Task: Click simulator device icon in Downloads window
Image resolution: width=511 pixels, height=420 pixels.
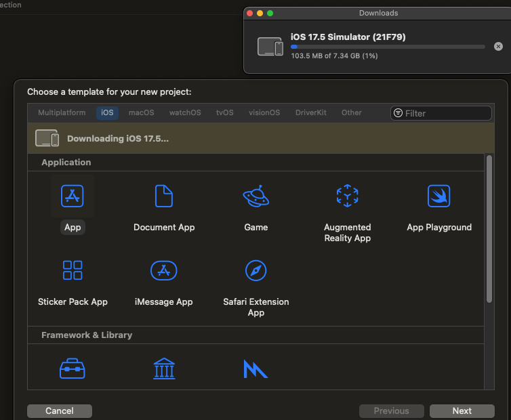Action: (x=270, y=47)
